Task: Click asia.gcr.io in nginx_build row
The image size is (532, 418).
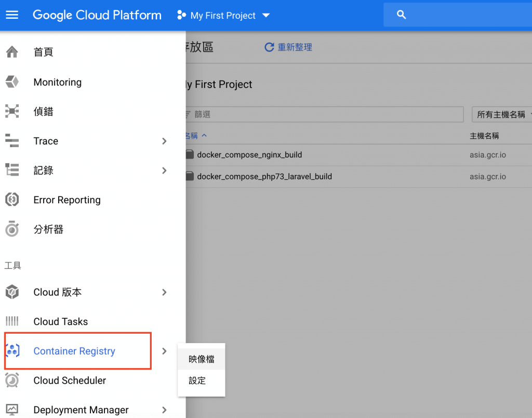Action: [487, 155]
